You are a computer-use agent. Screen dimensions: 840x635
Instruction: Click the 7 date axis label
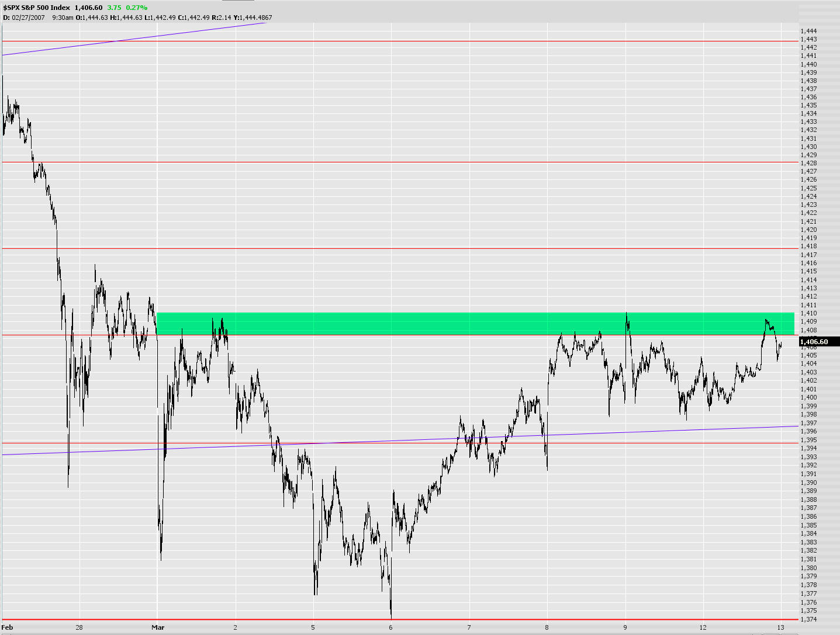[469, 628]
